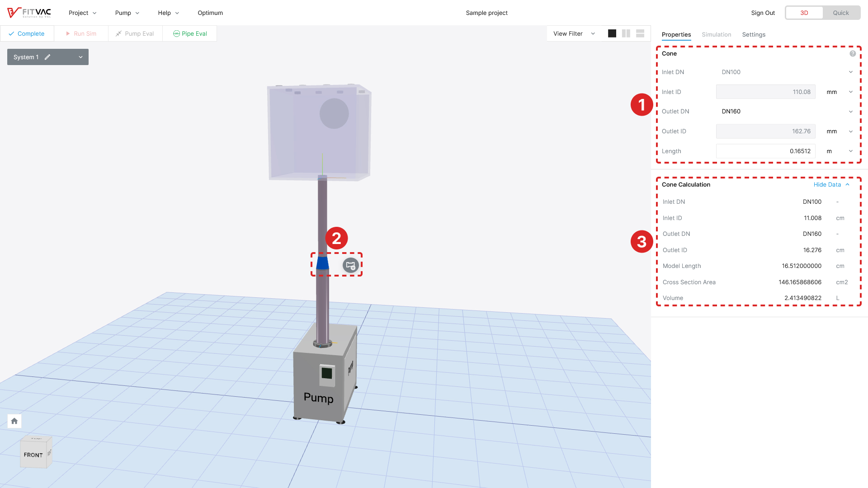868x488 pixels.
Task: Switch to the Properties tab
Action: tap(676, 34)
